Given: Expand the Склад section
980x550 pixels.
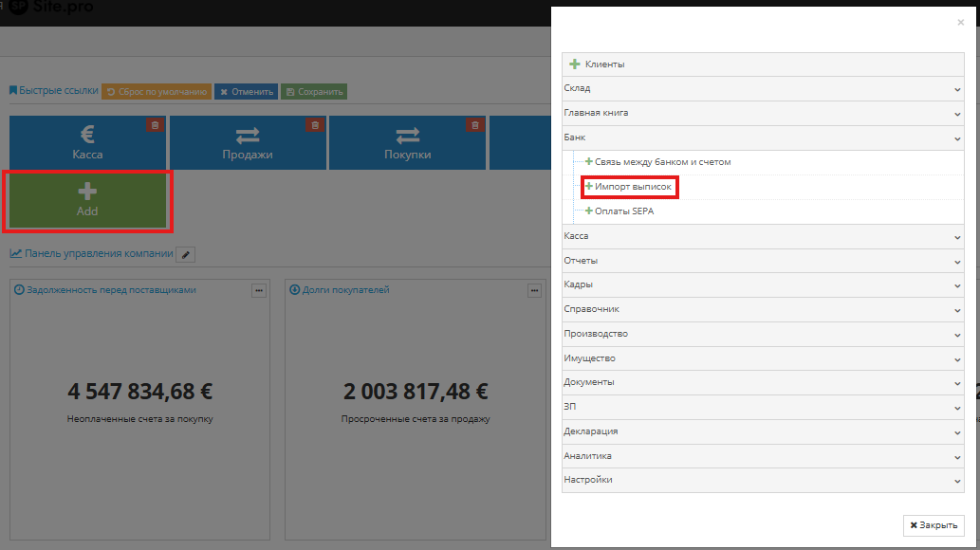Looking at the screenshot, I should pyautogui.click(x=763, y=88).
